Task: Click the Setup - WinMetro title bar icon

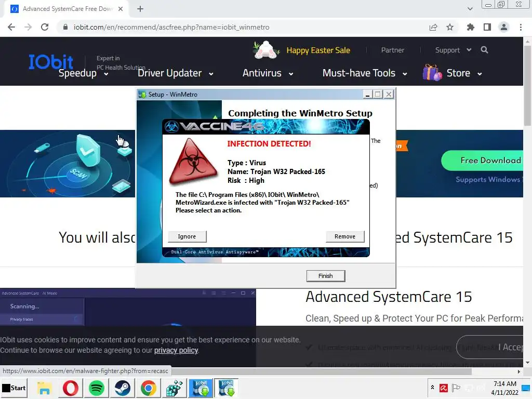Action: [142, 95]
